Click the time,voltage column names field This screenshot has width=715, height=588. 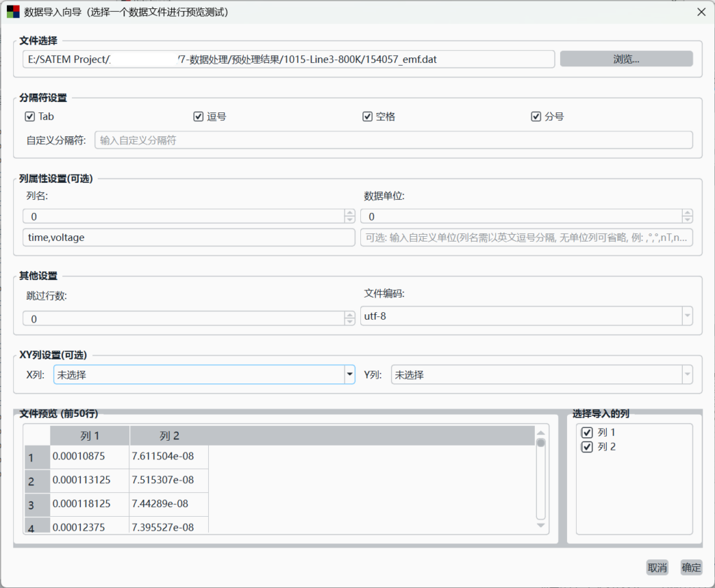[189, 237]
